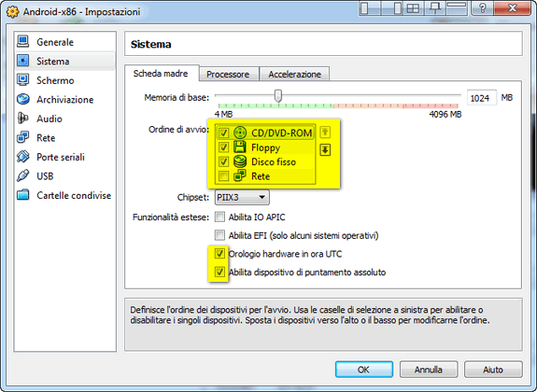Screen dimensions: 537x392
Task: Move boot device up with arrow
Action: (x=325, y=133)
